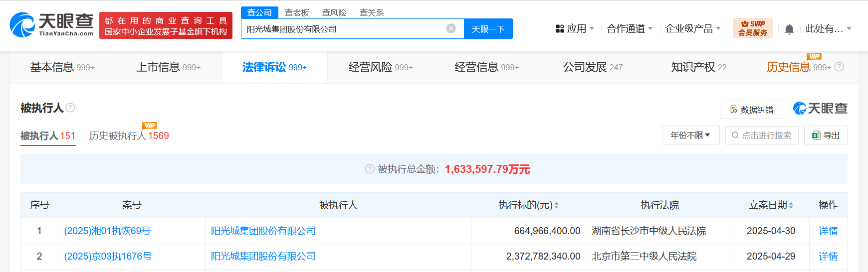Select the 查关系 search tab

click(372, 12)
